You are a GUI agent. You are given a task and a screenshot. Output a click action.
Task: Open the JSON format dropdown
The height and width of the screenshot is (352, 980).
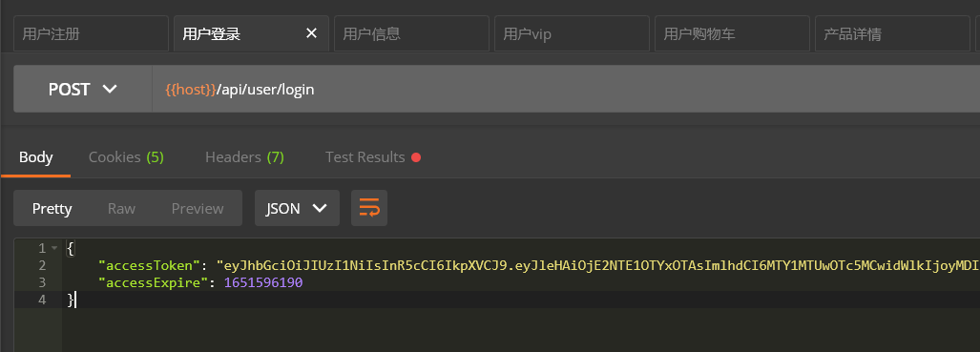[297, 208]
